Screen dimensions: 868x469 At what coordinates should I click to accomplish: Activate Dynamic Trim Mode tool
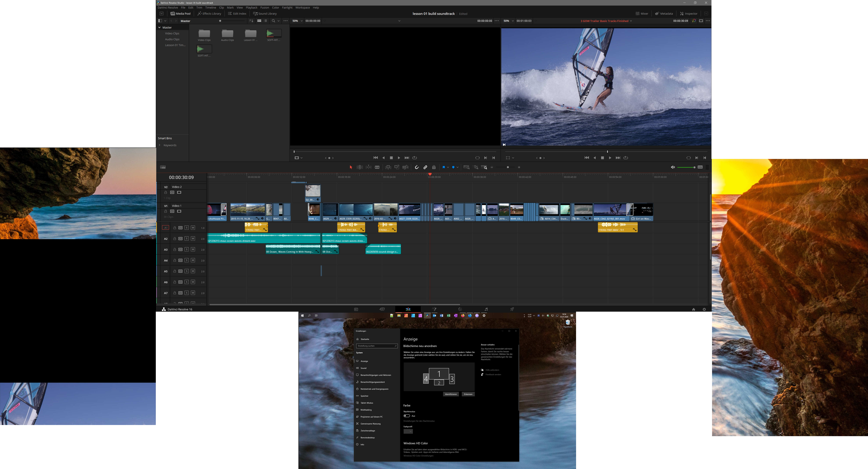click(369, 167)
